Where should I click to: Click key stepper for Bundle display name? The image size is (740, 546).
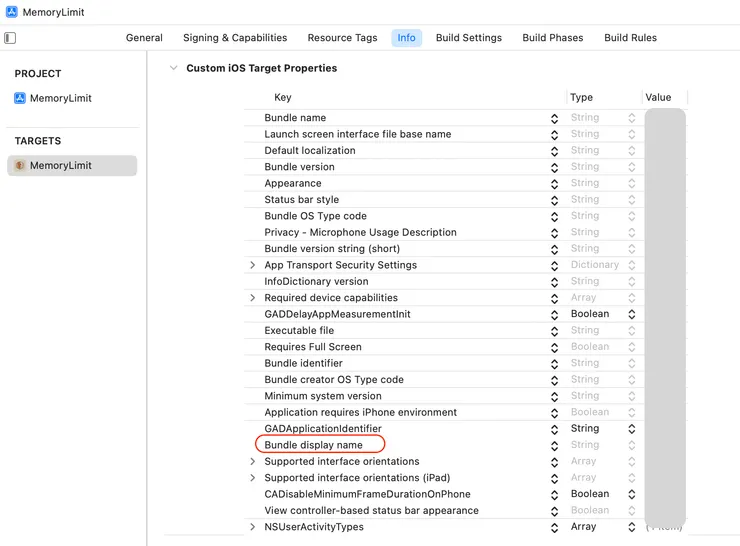click(554, 445)
